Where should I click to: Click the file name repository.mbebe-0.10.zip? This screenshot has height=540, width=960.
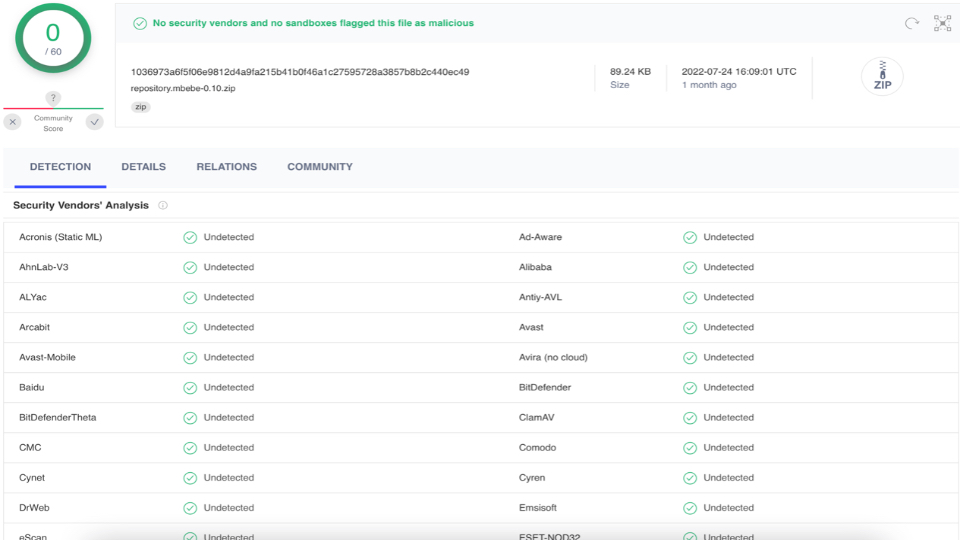183,88
